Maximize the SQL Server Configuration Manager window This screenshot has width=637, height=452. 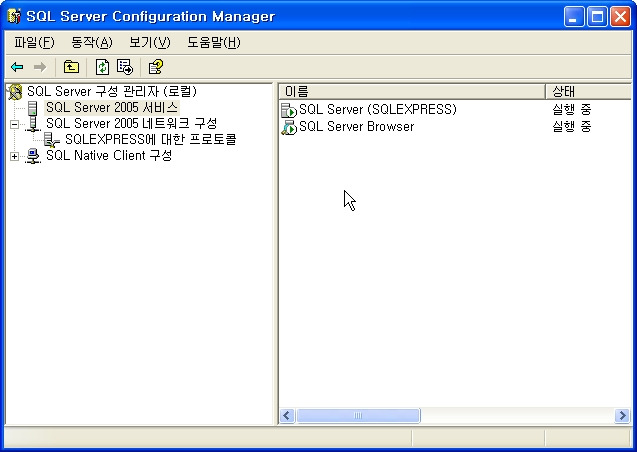point(597,17)
